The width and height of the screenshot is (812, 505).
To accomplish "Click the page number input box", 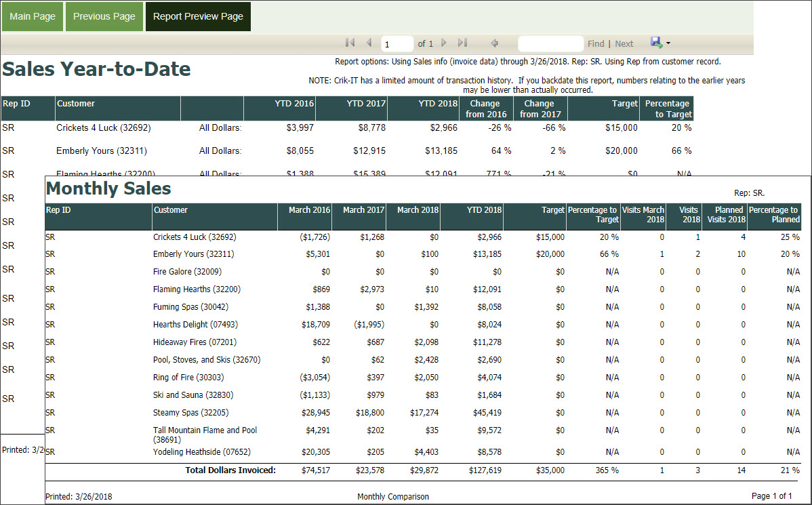I will point(397,43).
